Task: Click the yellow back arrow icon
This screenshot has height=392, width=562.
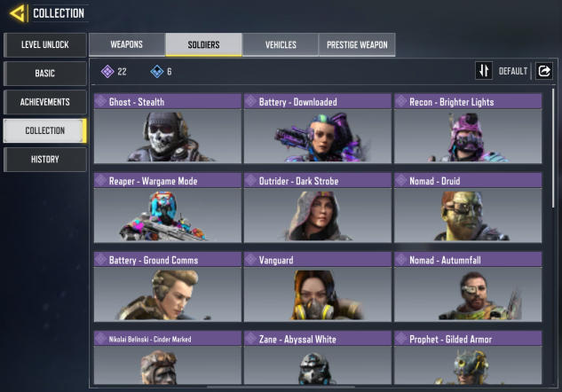Action: [x=18, y=13]
